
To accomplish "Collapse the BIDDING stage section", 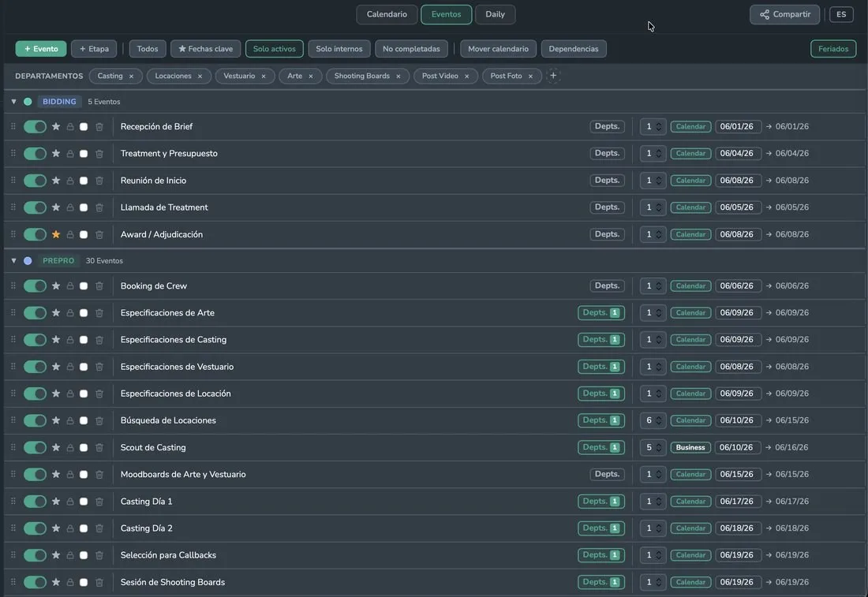I will coord(14,102).
